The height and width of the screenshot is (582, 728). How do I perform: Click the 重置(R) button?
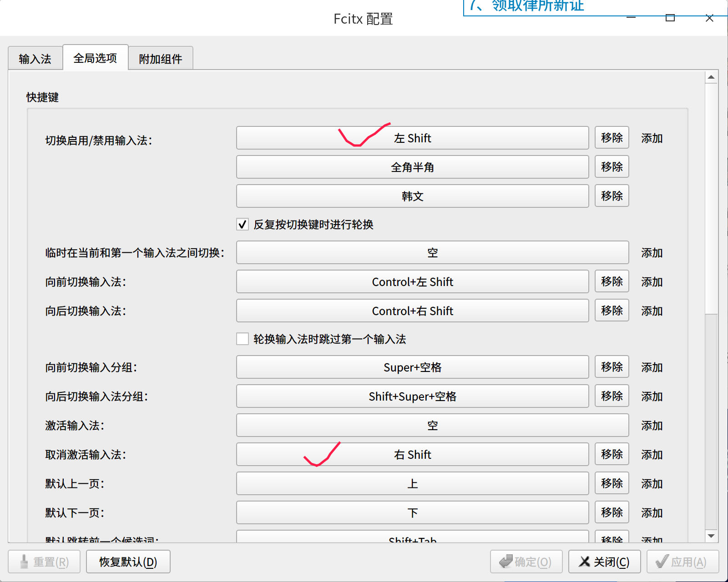tap(44, 562)
